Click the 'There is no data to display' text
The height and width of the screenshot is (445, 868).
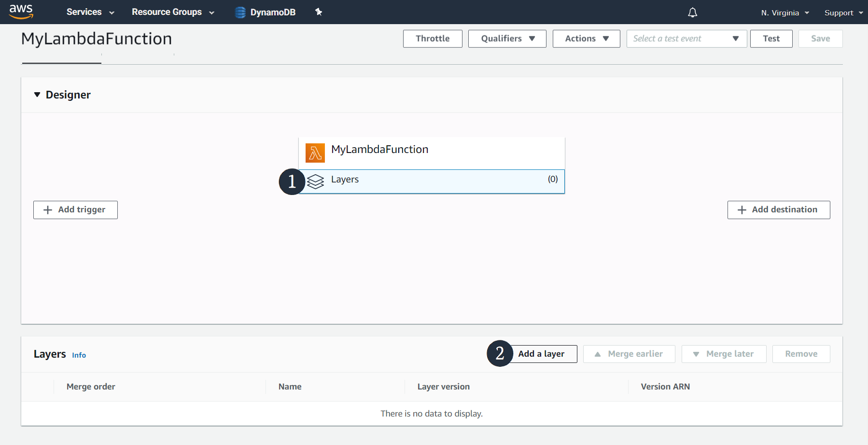point(432,414)
